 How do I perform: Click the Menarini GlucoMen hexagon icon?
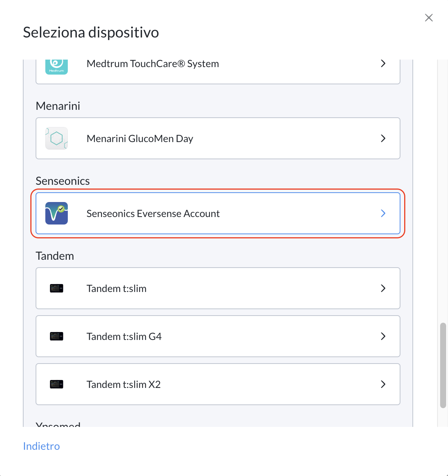[57, 138]
